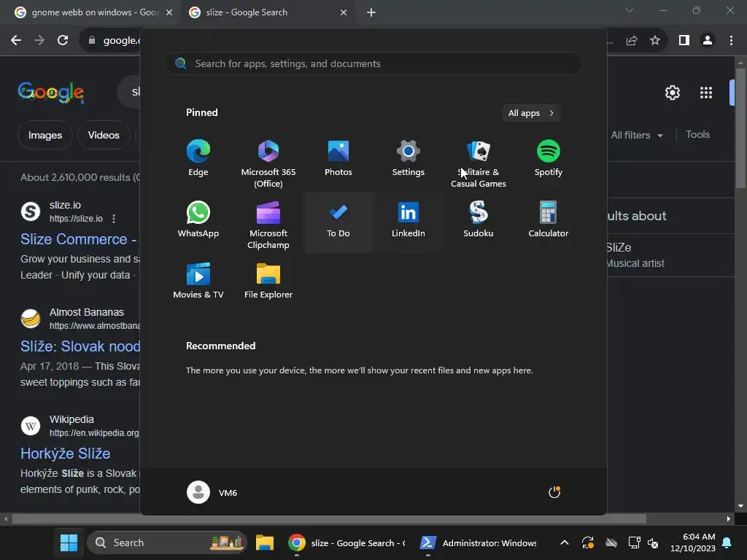Viewport: 747px width, 560px height.
Task: Click the muted volume tray icon
Action: point(653,542)
